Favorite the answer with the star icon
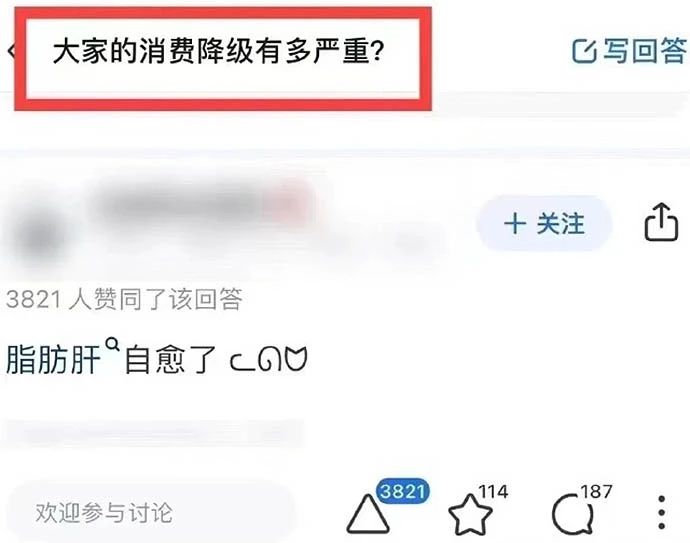Image resolution: width=690 pixels, height=543 pixels. click(x=470, y=514)
